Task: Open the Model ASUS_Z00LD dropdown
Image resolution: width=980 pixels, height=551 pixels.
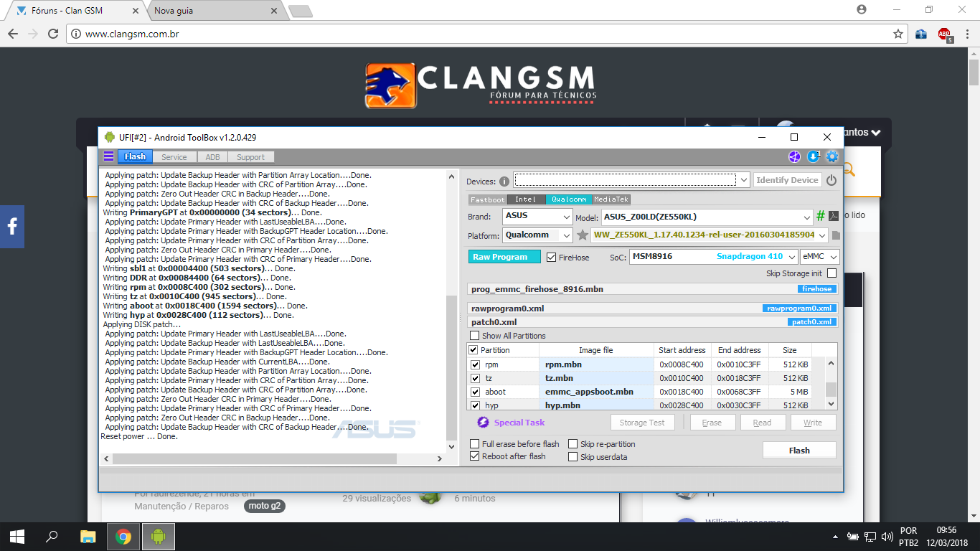Action: coord(807,217)
